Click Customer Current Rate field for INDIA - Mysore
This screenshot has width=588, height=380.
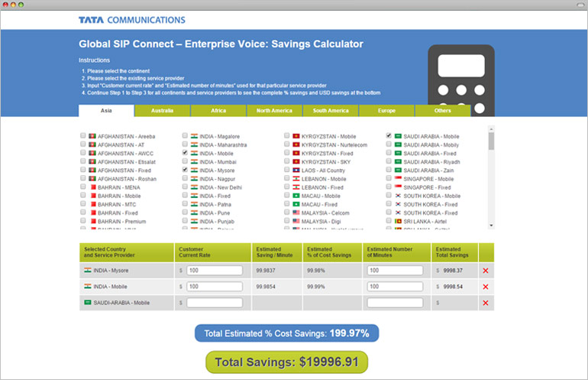[x=214, y=270]
